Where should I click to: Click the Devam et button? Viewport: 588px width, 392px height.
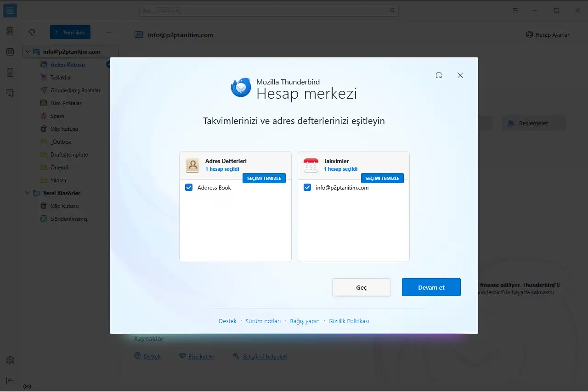(x=431, y=287)
